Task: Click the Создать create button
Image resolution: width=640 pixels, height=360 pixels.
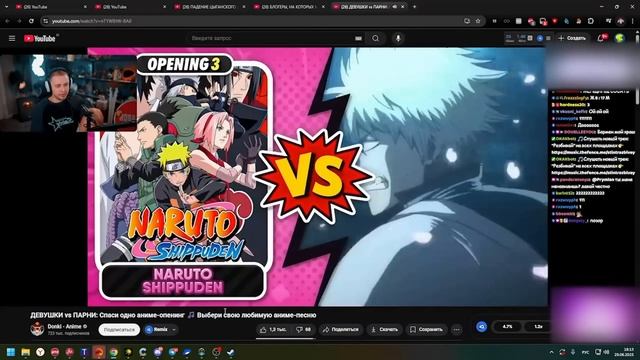Action: [572, 38]
